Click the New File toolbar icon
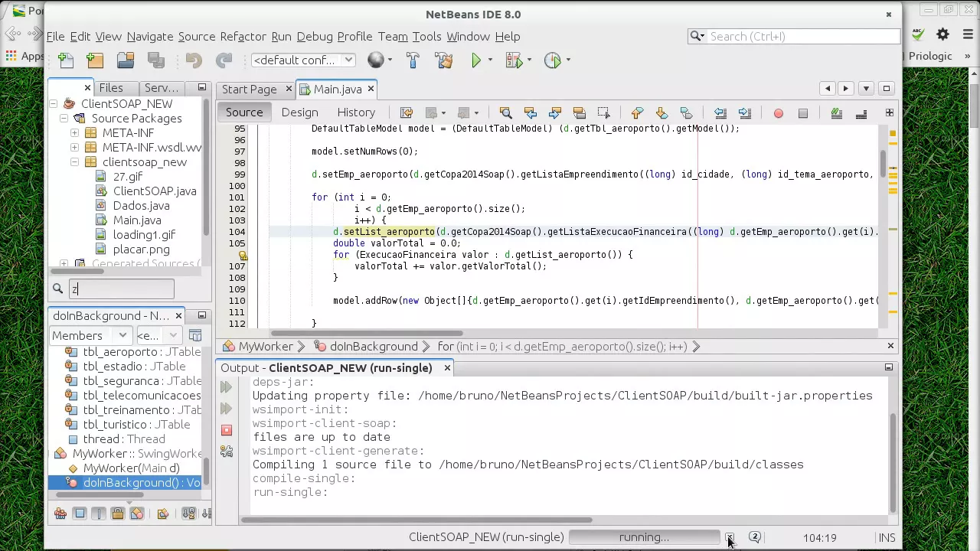This screenshot has width=980, height=551. (66, 60)
